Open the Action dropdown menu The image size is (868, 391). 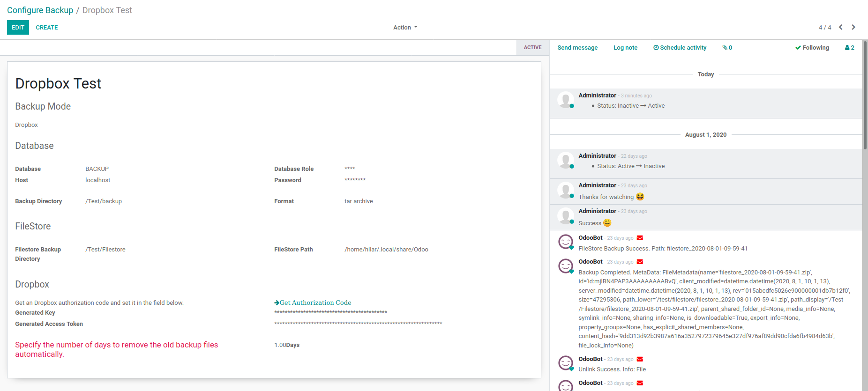tap(405, 28)
